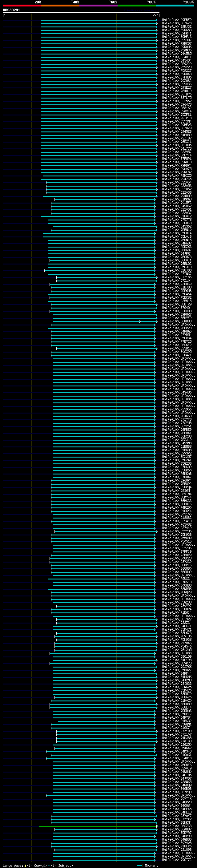Open hit UniRef100_B9RJ32
The height and width of the screenshot is (868, 197).
pyautogui.click(x=176, y=26)
